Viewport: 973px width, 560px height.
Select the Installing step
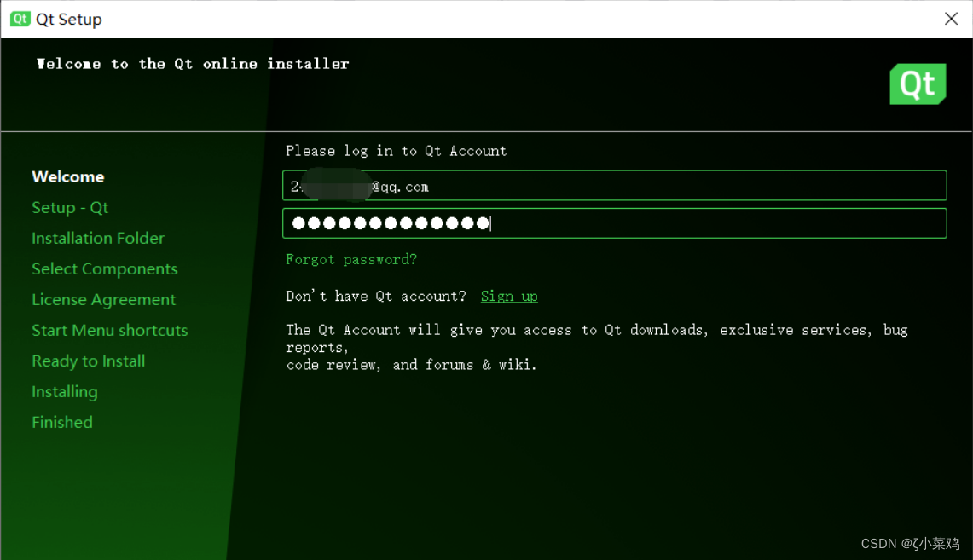click(x=65, y=392)
